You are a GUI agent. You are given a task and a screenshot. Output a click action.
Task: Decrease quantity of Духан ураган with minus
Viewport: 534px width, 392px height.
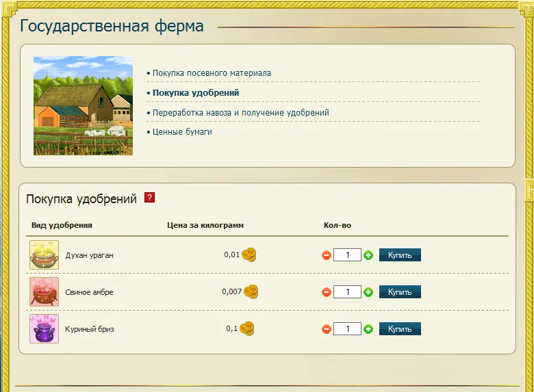coord(327,255)
